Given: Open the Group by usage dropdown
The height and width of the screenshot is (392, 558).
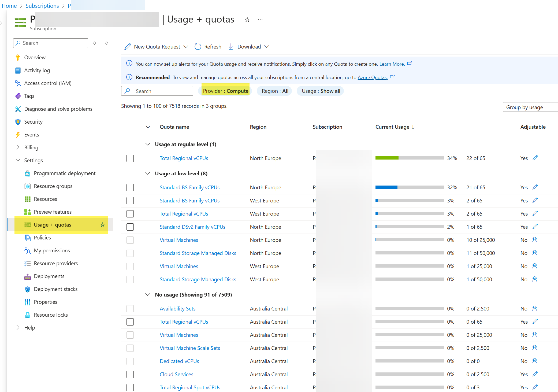Looking at the screenshot, I should pyautogui.click(x=530, y=107).
